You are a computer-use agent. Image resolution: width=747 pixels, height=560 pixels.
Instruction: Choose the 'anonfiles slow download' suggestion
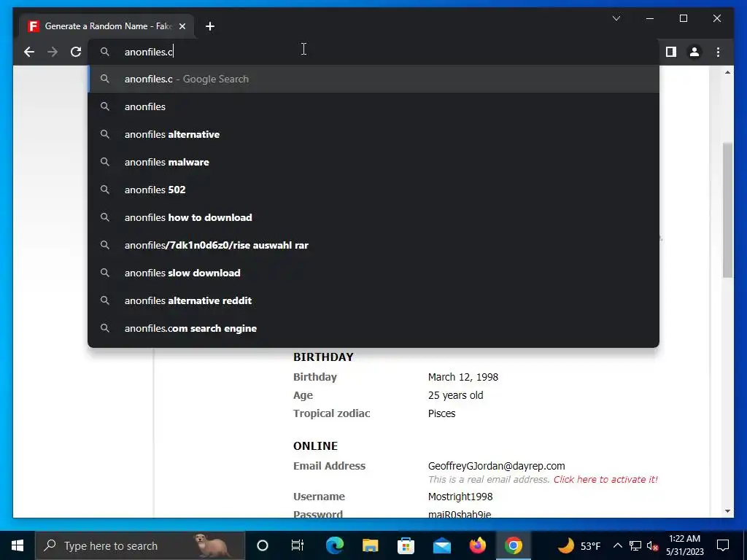coord(373,273)
